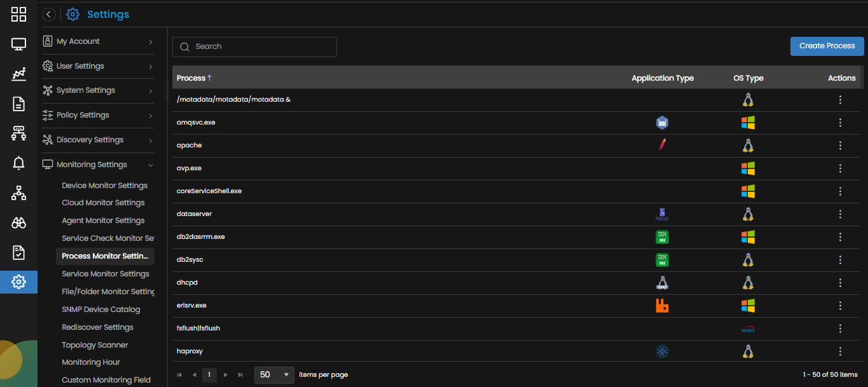Open the dashboard grid icon in left rail

coord(18,14)
